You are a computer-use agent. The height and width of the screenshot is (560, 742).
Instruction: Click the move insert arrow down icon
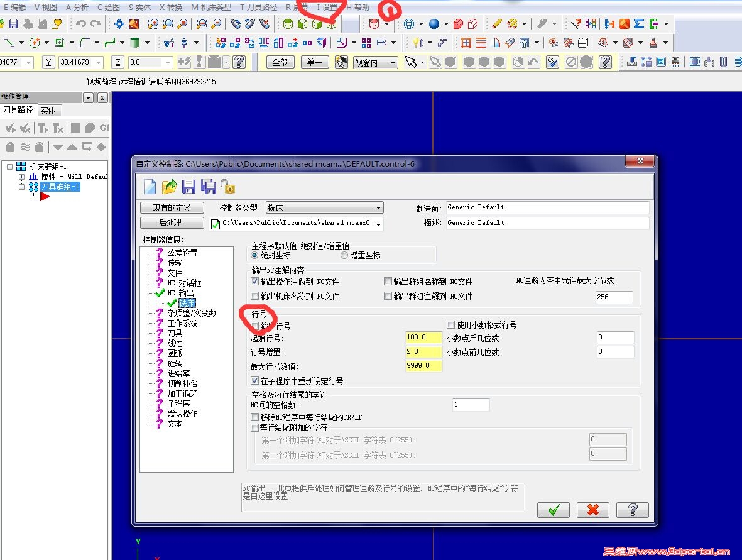coord(58,146)
